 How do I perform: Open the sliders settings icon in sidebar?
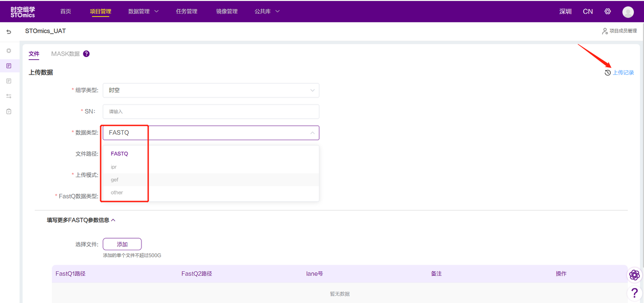pos(9,96)
